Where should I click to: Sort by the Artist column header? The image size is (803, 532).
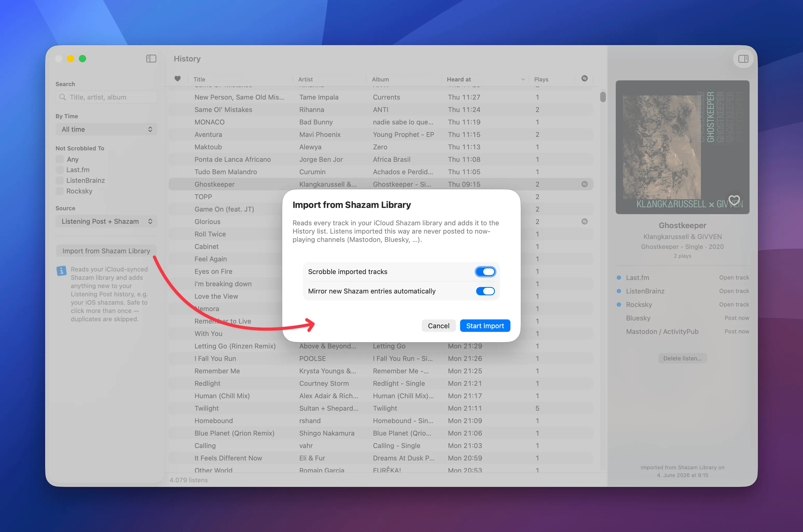coord(306,79)
